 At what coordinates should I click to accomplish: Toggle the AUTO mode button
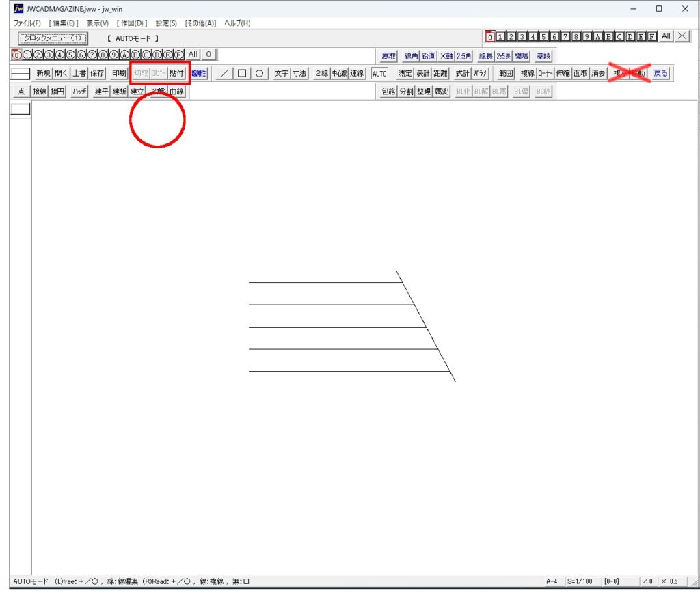click(x=379, y=74)
